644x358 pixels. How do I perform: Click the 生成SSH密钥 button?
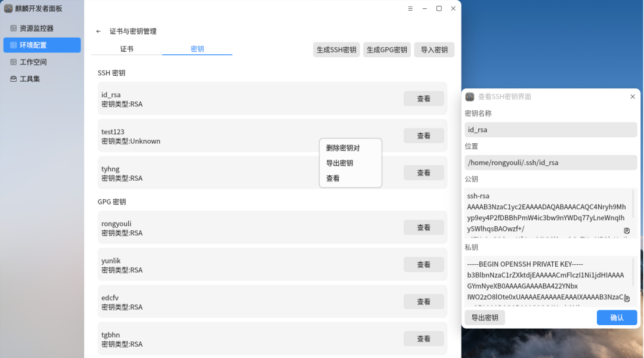tap(336, 50)
